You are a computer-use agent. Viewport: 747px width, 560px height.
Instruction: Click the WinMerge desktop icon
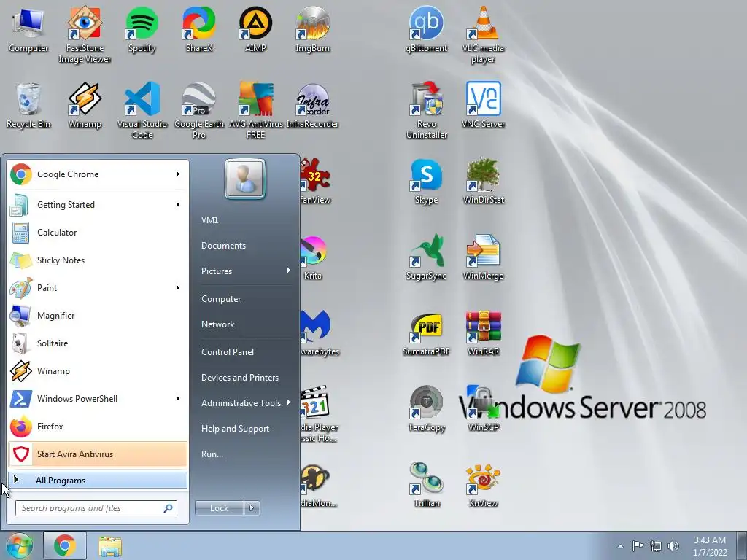(483, 257)
